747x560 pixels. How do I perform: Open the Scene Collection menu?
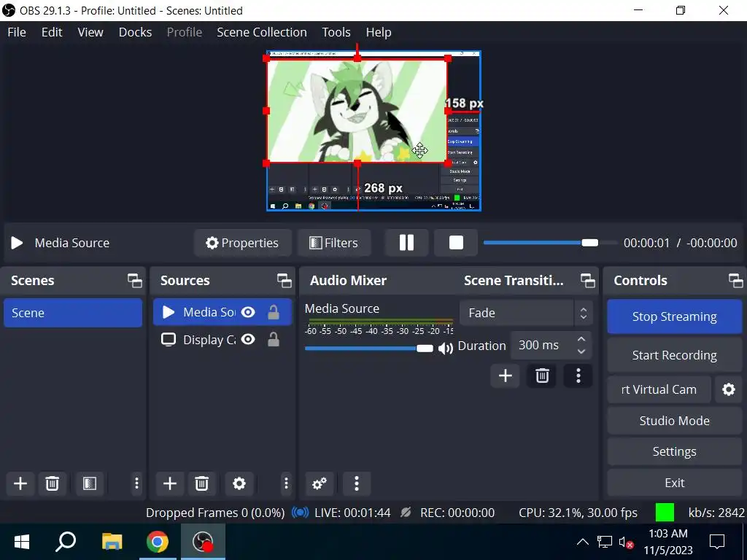coord(262,32)
